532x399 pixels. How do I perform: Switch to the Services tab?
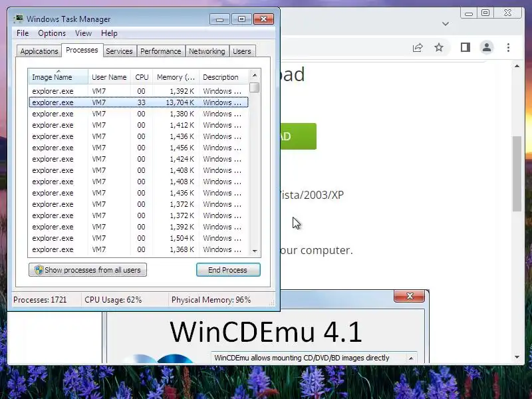(119, 51)
